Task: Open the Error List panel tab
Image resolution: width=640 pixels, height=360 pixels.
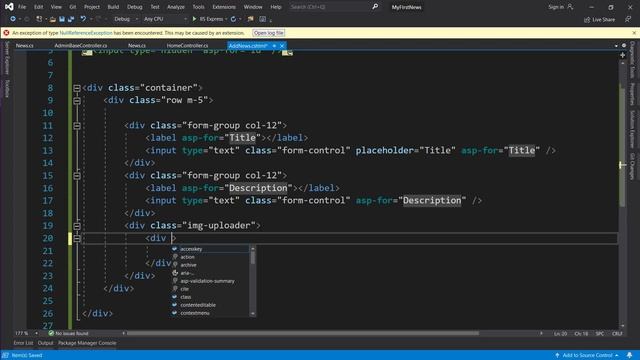Action: coord(23,343)
